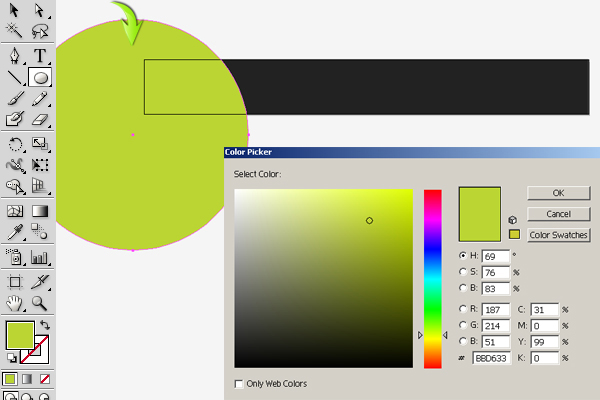Select the Column Graph tool

pos(40,257)
